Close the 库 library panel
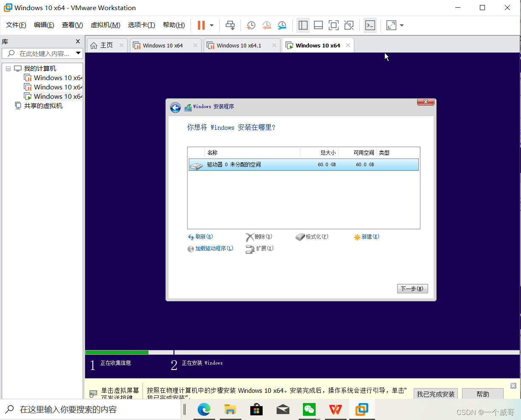The width and height of the screenshot is (521, 420). point(78,42)
